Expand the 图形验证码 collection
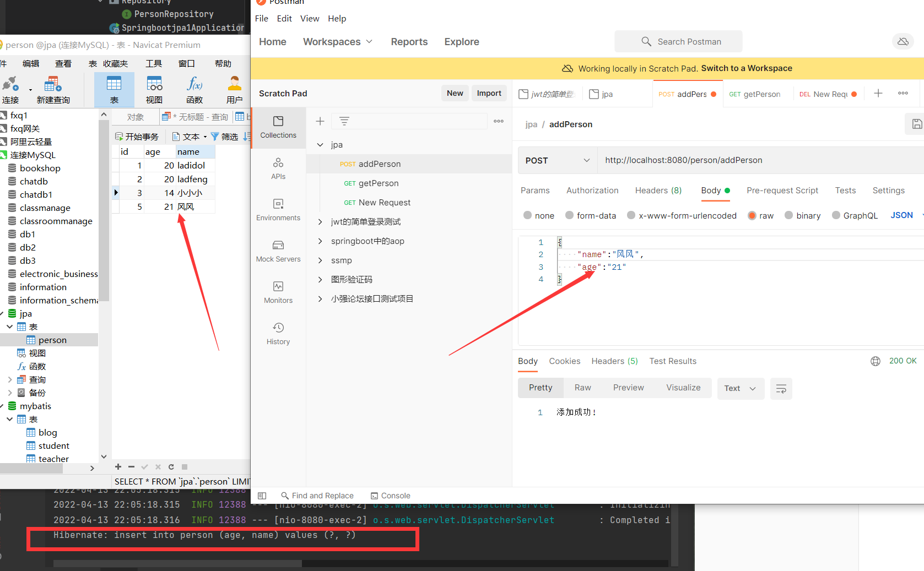Viewport: 924px width, 571px height. (320, 280)
